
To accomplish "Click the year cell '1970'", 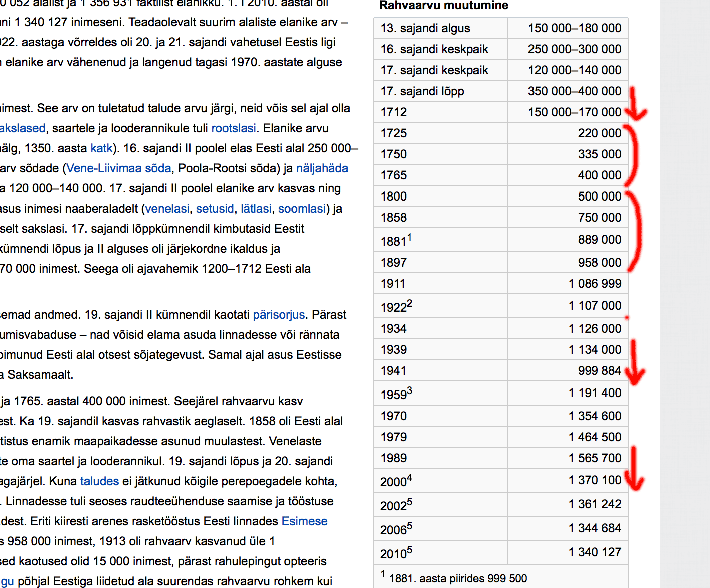I will pos(394,416).
